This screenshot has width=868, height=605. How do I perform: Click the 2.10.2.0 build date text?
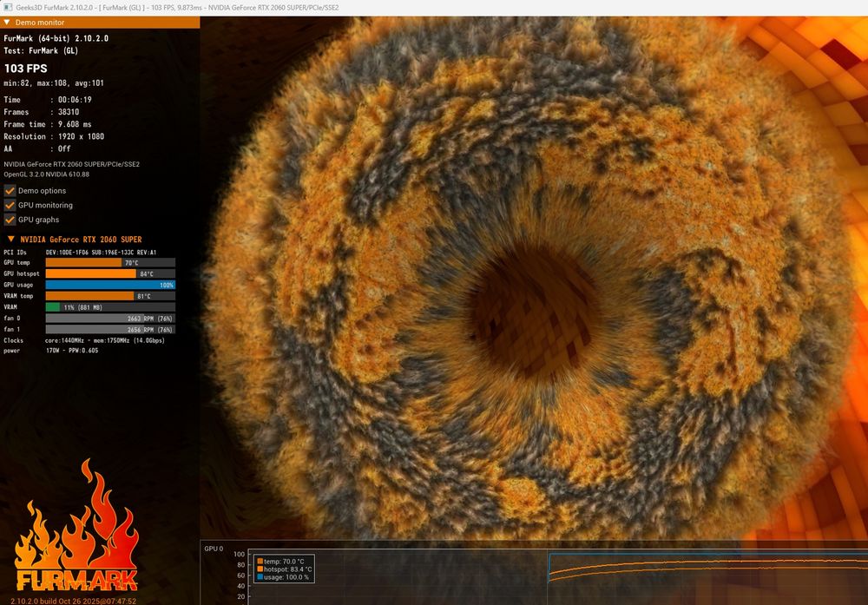click(73, 601)
